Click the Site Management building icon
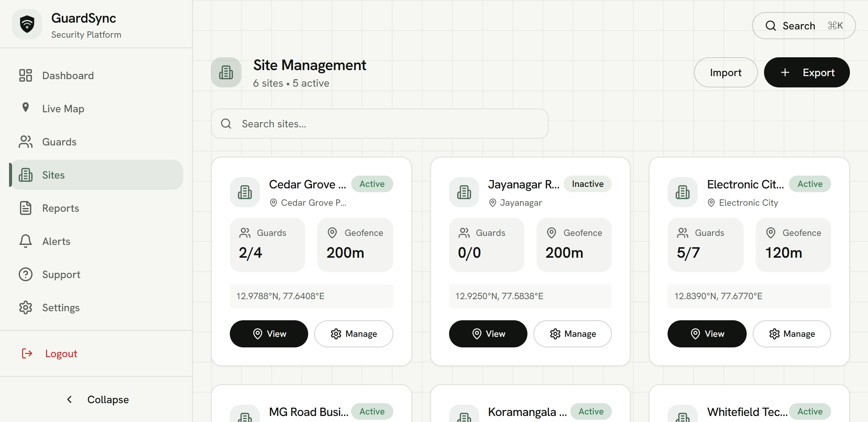This screenshot has height=422, width=868. [226, 72]
